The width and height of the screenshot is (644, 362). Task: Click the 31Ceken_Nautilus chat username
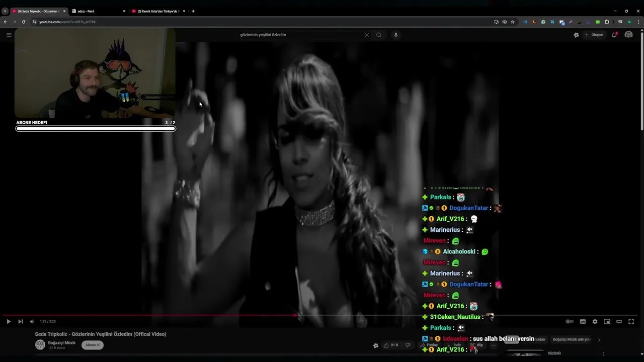[x=455, y=317]
